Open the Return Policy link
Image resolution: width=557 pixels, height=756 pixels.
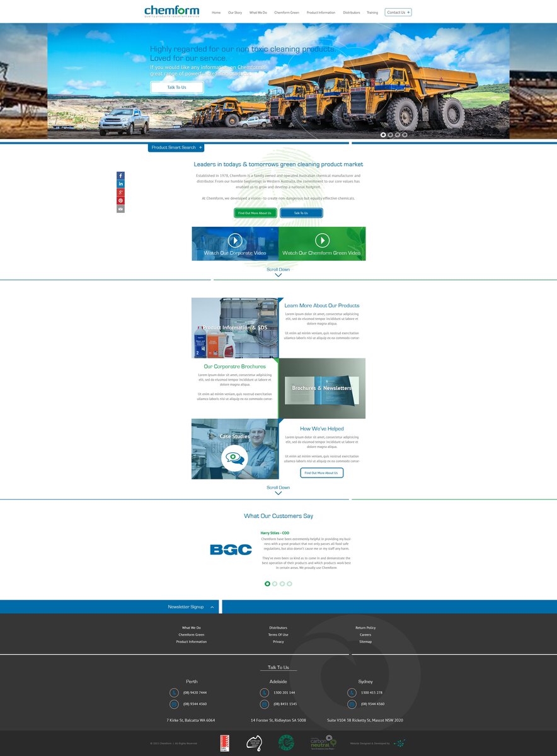pos(365,627)
